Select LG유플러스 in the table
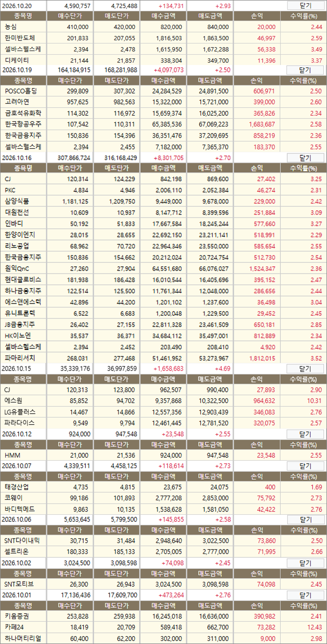The width and height of the screenshot is (327, 644). point(20,412)
